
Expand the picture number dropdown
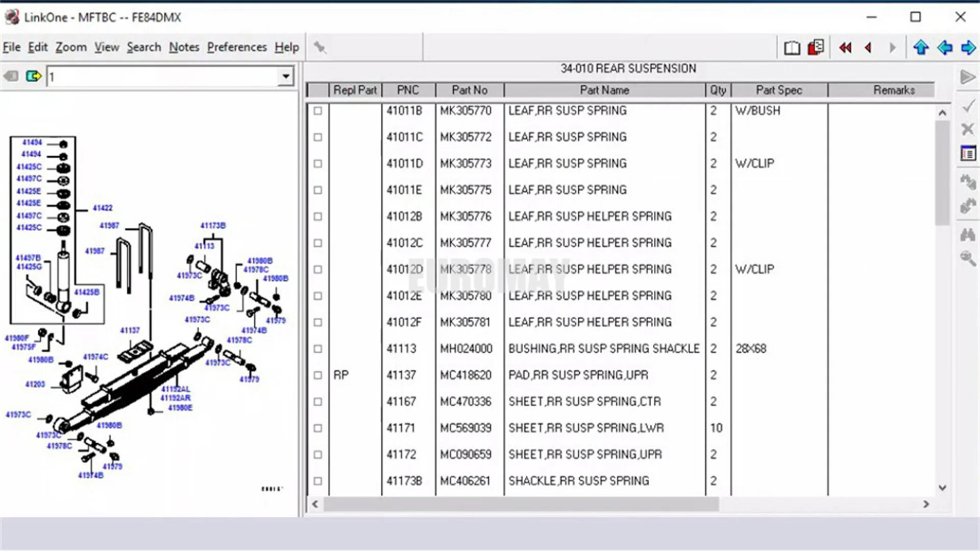point(286,77)
